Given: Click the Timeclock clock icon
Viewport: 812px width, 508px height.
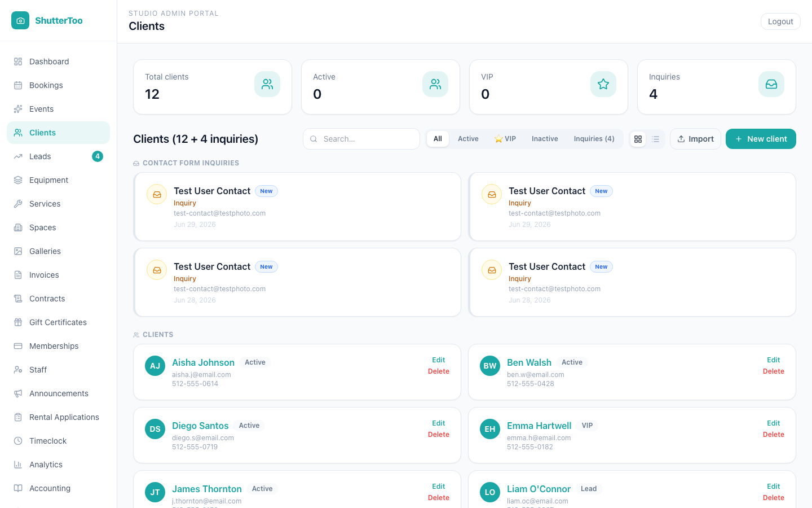Looking at the screenshot, I should coord(18,441).
